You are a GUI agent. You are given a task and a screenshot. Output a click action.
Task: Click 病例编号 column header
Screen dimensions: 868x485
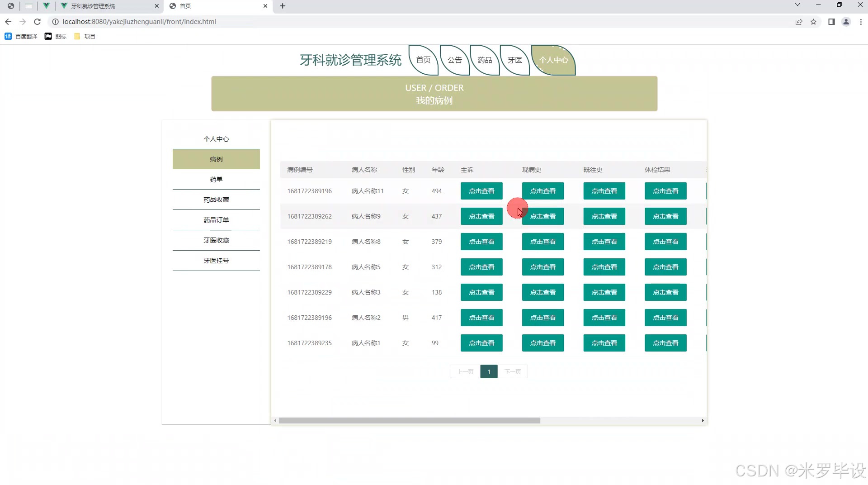click(300, 170)
